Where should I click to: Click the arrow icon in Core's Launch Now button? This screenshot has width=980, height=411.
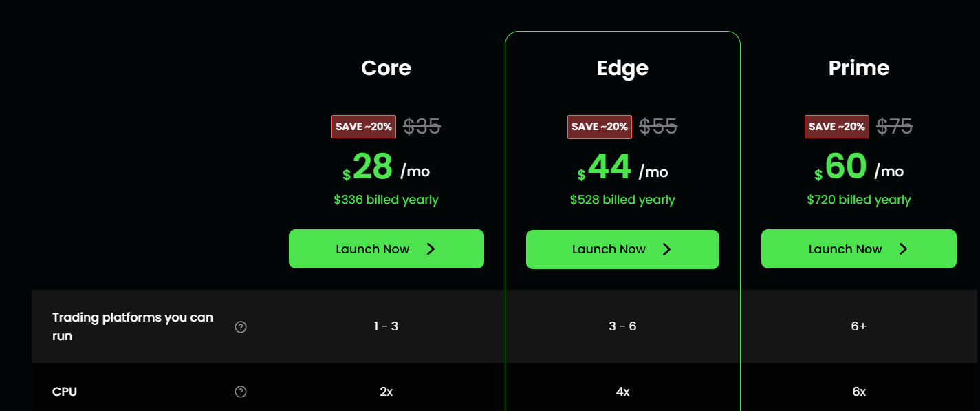431,249
